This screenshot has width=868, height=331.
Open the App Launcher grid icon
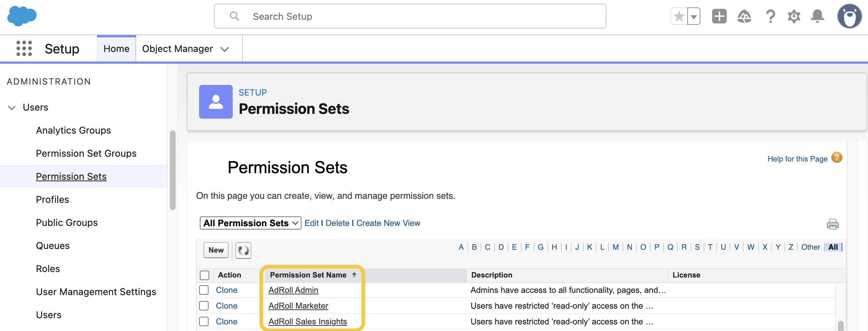(x=24, y=48)
